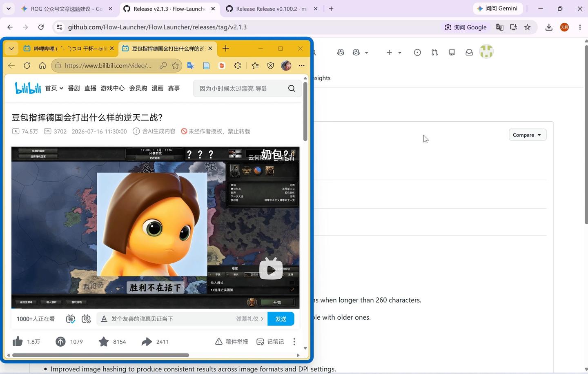Favorite the video with star icon (8154)
Viewport: 588px width, 374px height.
(x=104, y=341)
